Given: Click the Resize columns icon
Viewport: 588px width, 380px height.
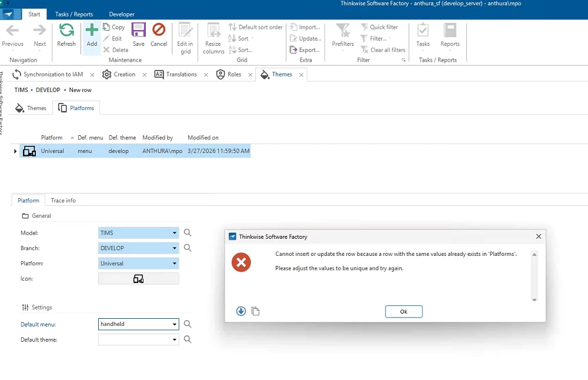Looking at the screenshot, I should 213,31.
